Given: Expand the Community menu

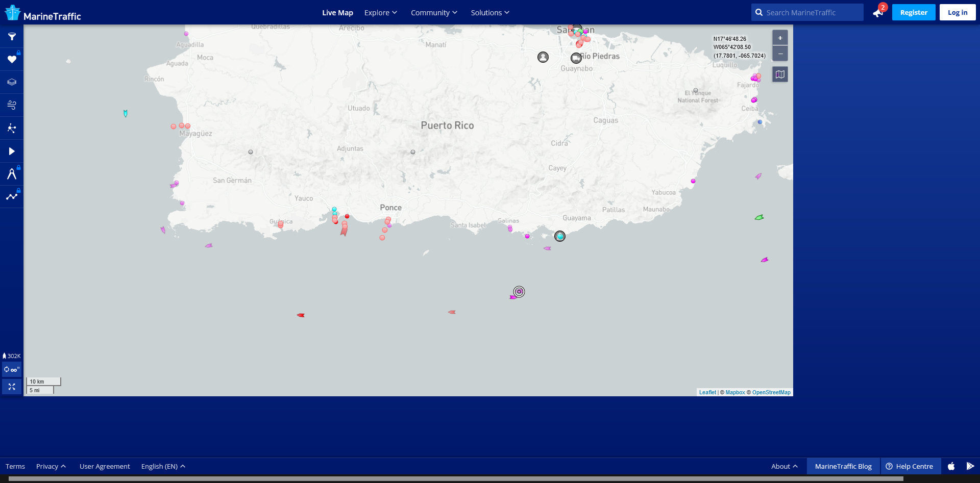Looking at the screenshot, I should click(x=434, y=13).
